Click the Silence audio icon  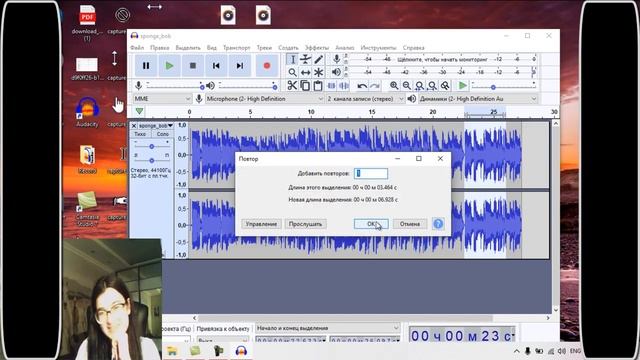(x=344, y=86)
